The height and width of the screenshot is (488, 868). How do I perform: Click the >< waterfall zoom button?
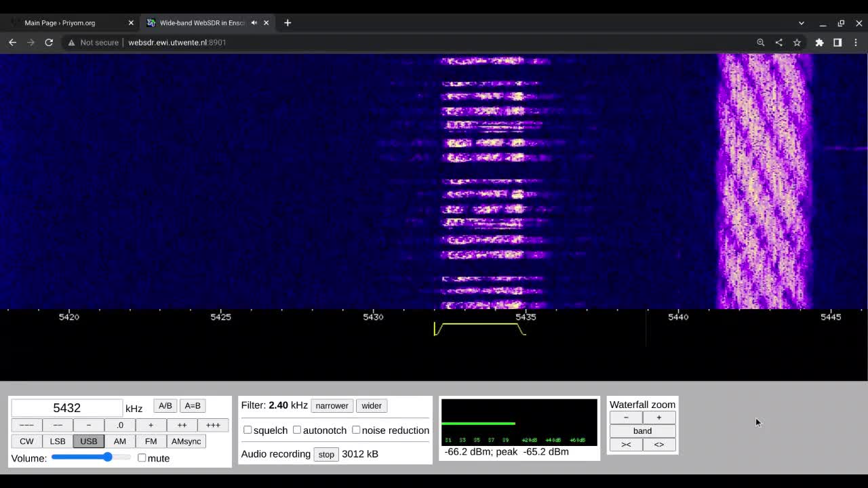[x=626, y=445]
